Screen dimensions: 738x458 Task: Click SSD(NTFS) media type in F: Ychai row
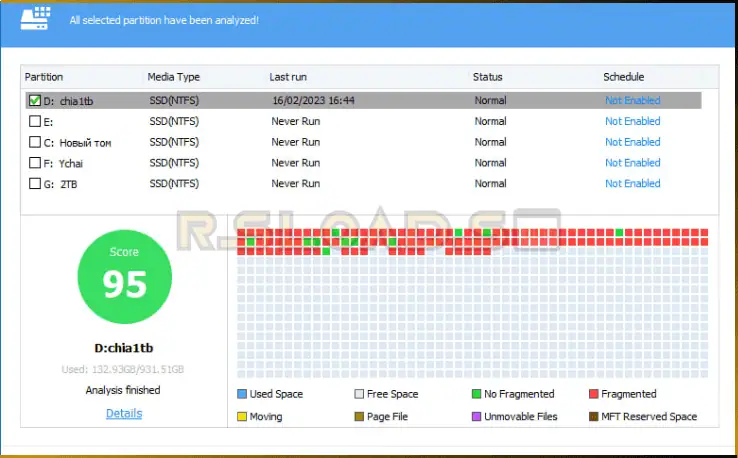[x=174, y=162]
